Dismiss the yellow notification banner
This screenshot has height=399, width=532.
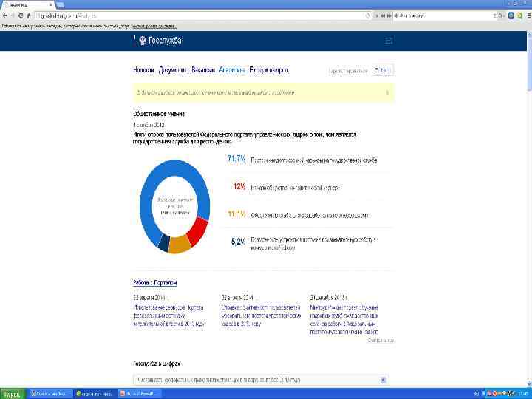coord(387,92)
